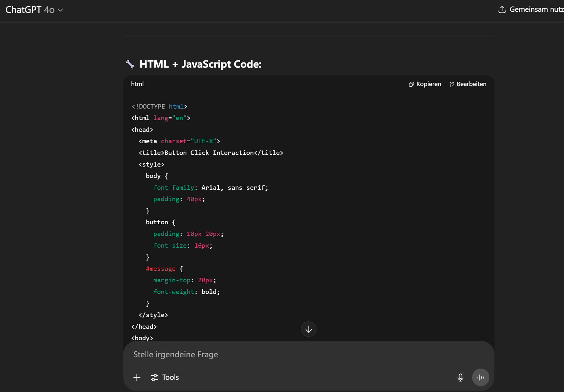Click the '<meta charset="UTF-8">' line
The height and width of the screenshot is (392, 564).
point(179,141)
